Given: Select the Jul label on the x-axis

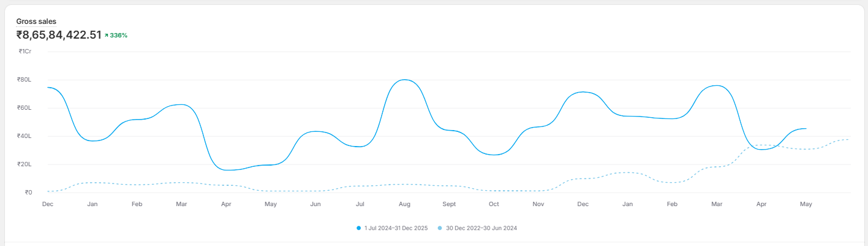Looking at the screenshot, I should pos(360,204).
